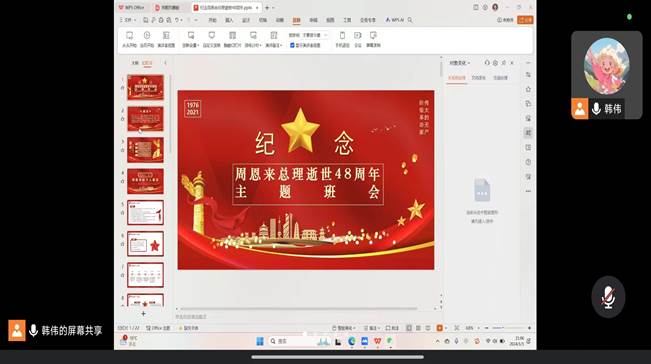Click the Windows Start button
The height and width of the screenshot is (364, 651).
click(260, 341)
